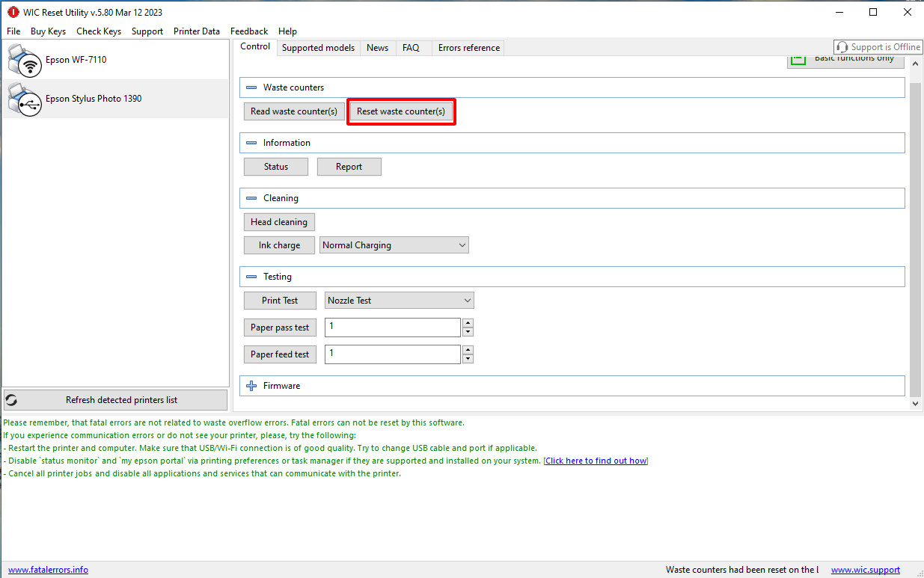Image resolution: width=924 pixels, height=578 pixels.
Task: Open the www.wic.support link
Action: pyautogui.click(x=866, y=570)
